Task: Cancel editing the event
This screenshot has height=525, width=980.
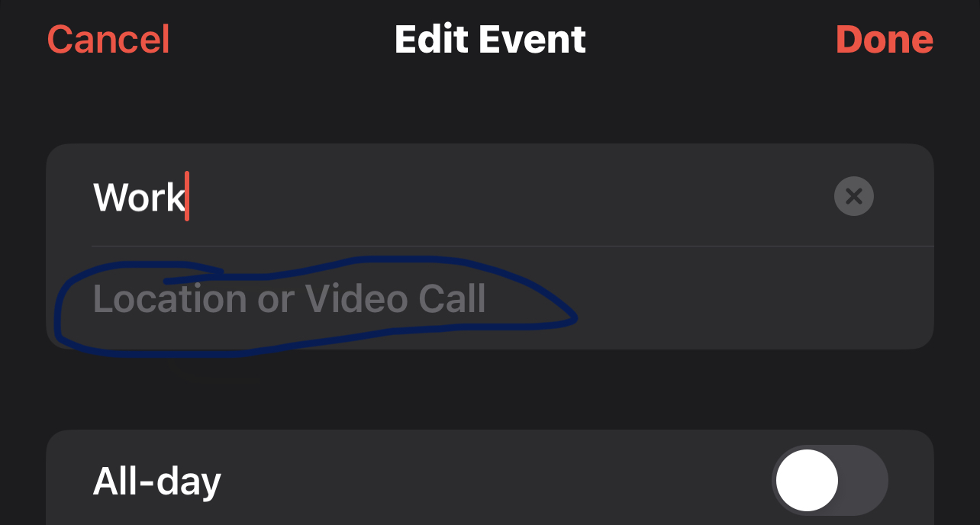Action: point(108,40)
